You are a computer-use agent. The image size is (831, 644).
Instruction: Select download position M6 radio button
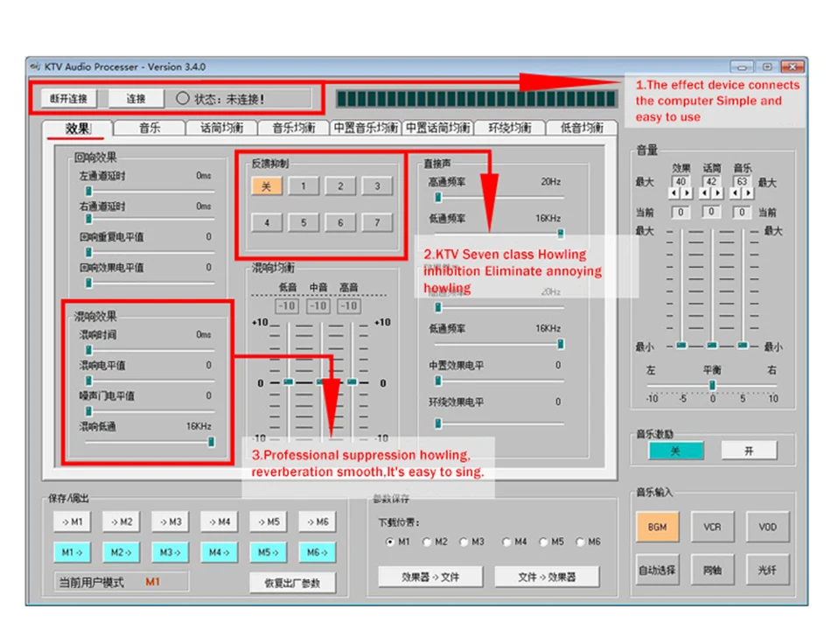tap(580, 542)
